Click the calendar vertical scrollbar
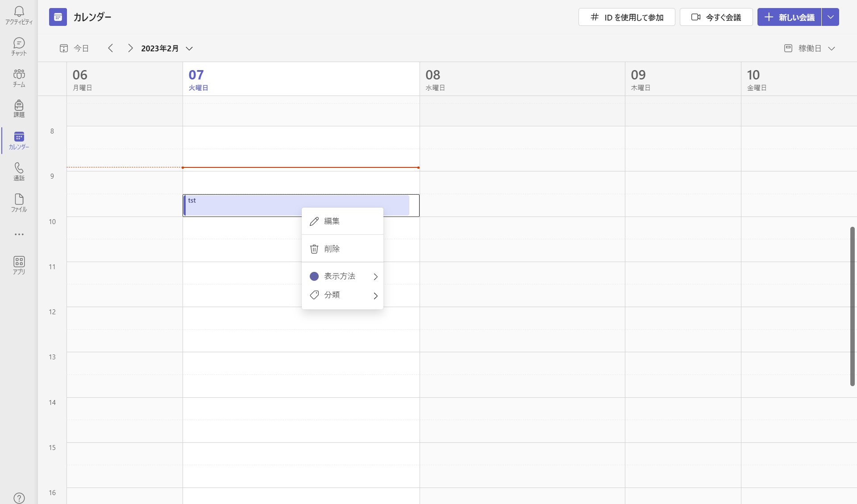 tap(852, 306)
